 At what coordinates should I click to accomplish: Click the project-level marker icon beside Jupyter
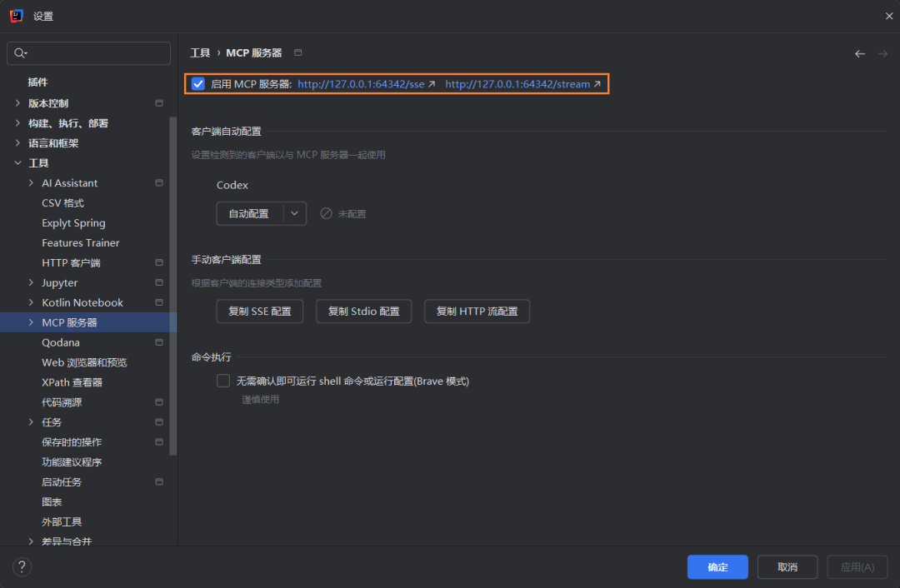(x=159, y=283)
